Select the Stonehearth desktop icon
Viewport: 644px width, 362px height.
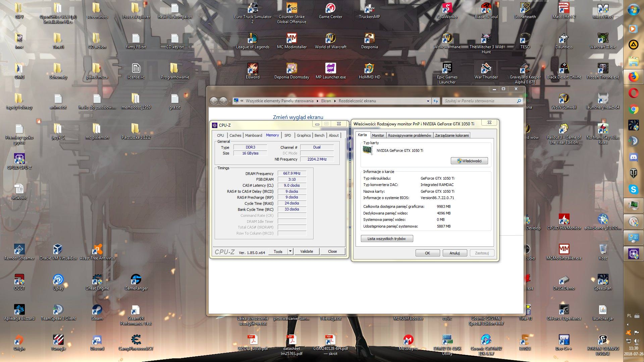[525, 11]
